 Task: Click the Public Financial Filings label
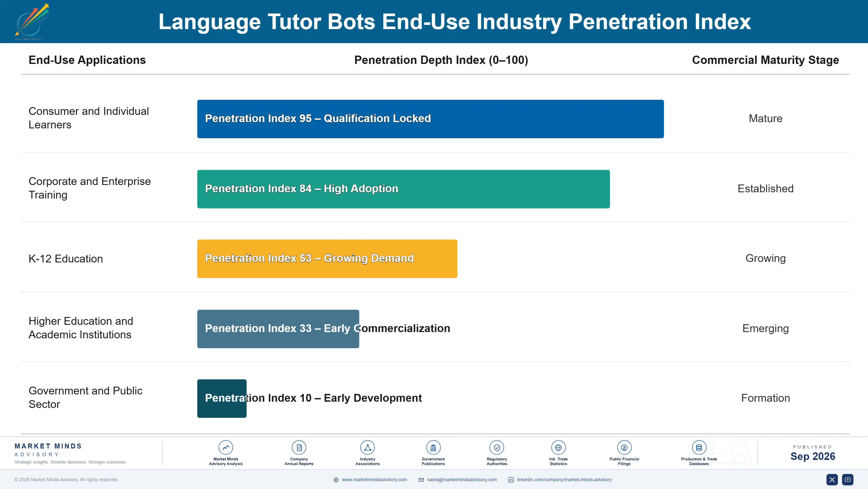coord(624,461)
